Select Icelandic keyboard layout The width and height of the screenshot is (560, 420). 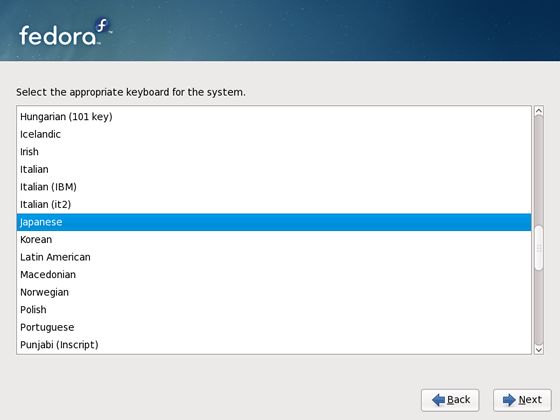click(274, 134)
